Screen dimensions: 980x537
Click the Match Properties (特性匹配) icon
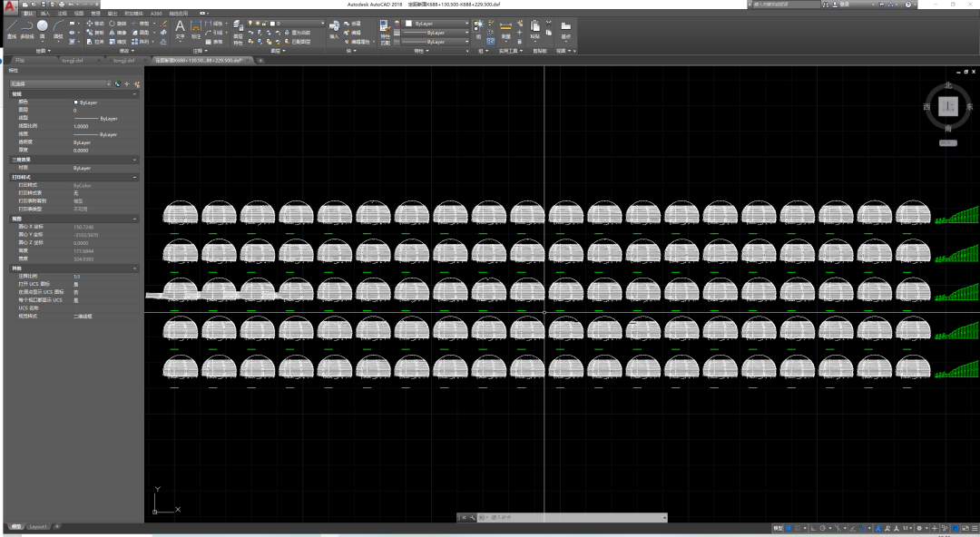(385, 28)
